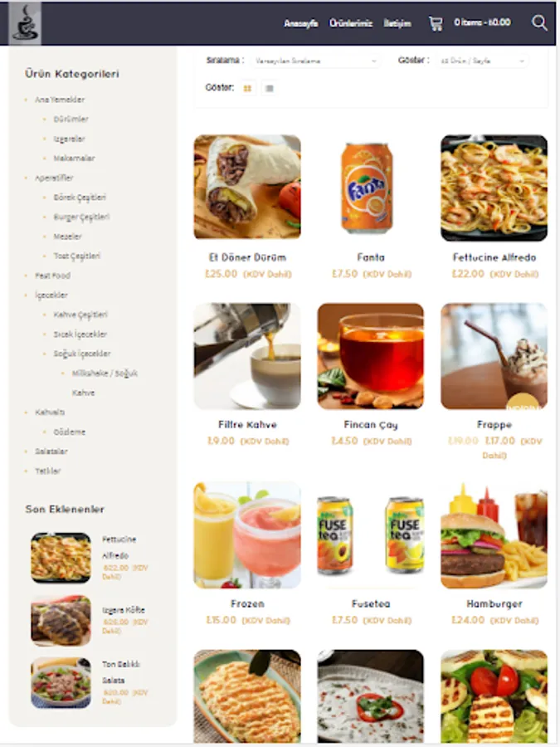Viewport: 560px width, 747px height.
Task: Open İletişim contact page
Action: [397, 23]
